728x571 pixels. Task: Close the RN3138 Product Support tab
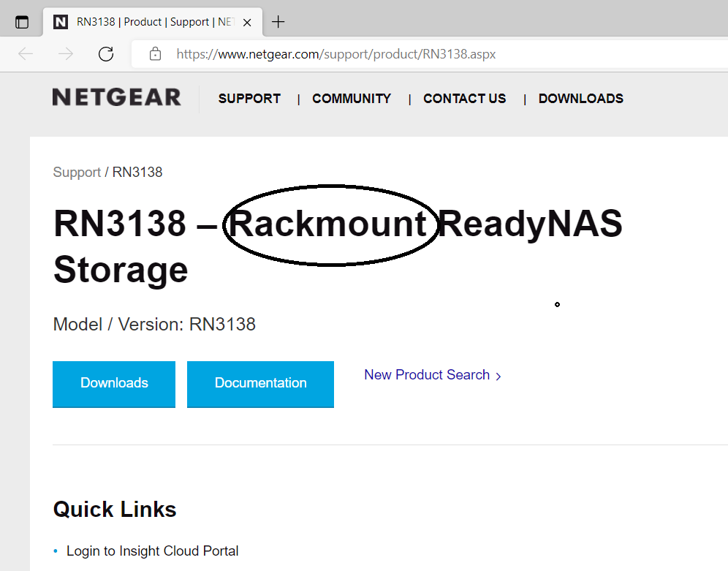click(247, 22)
